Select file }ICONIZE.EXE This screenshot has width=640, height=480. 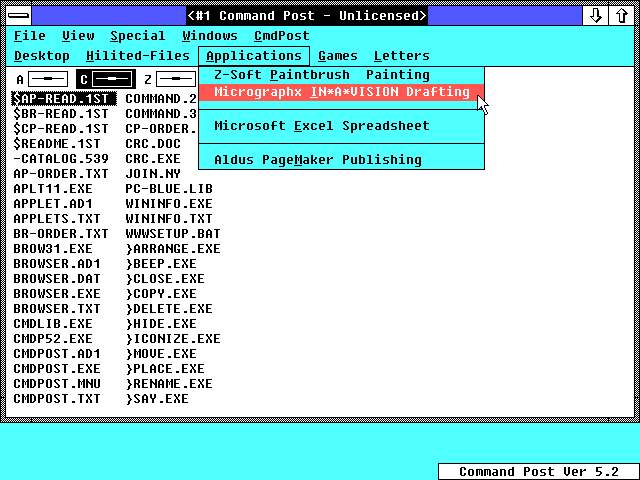173,338
